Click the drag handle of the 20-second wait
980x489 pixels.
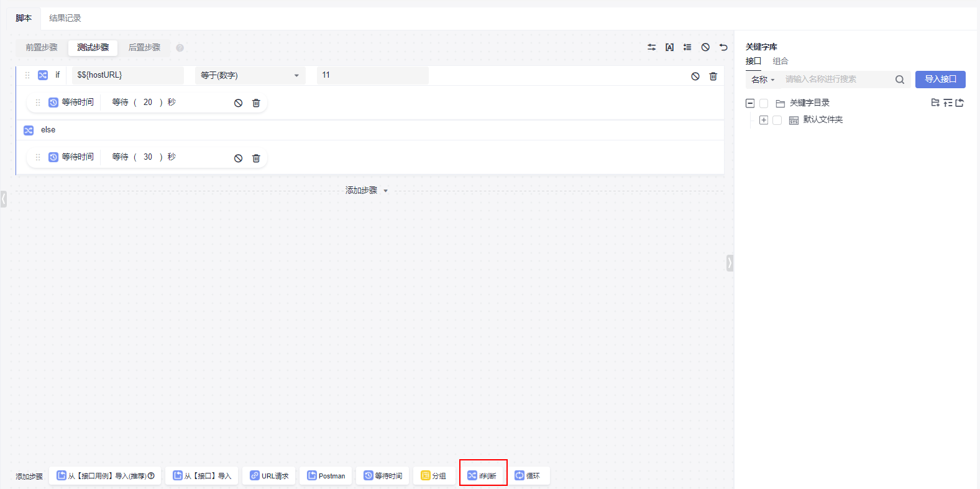pyautogui.click(x=38, y=103)
